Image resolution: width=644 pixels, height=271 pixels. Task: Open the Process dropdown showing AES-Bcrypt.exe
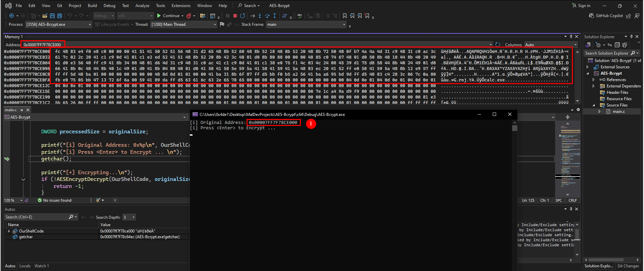point(59,24)
